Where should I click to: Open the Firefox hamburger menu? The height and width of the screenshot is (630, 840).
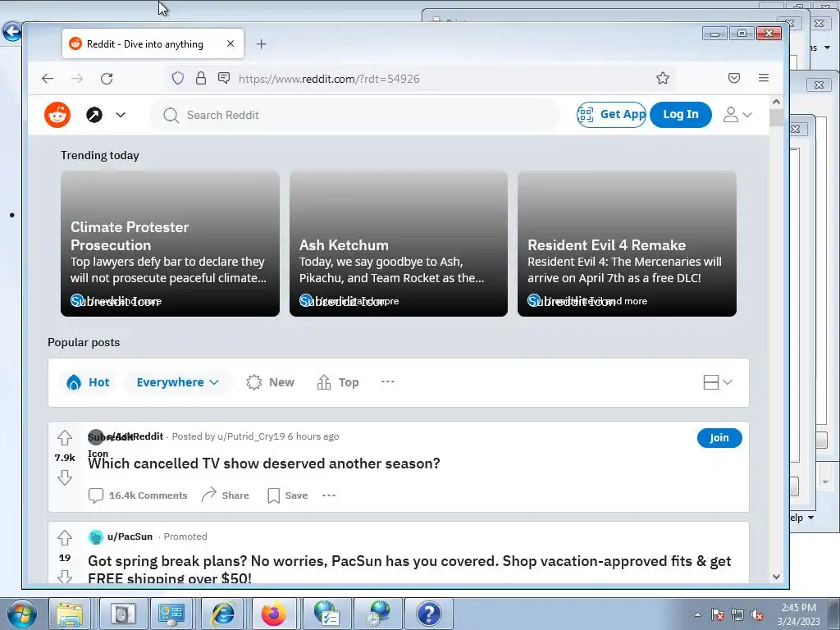[764, 78]
